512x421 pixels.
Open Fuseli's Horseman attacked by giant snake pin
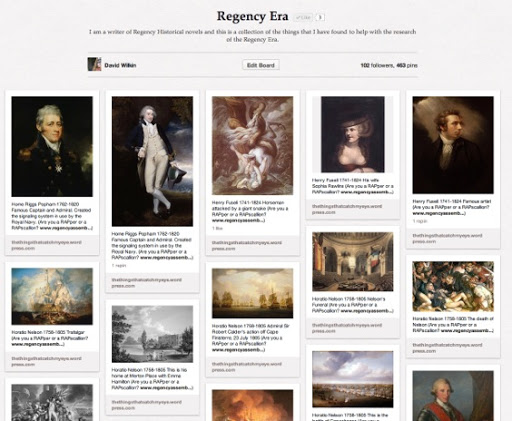pos(253,146)
